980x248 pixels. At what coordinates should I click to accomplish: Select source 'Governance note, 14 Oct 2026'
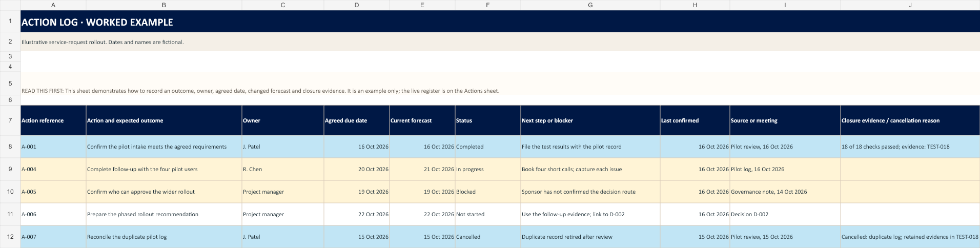(785, 192)
